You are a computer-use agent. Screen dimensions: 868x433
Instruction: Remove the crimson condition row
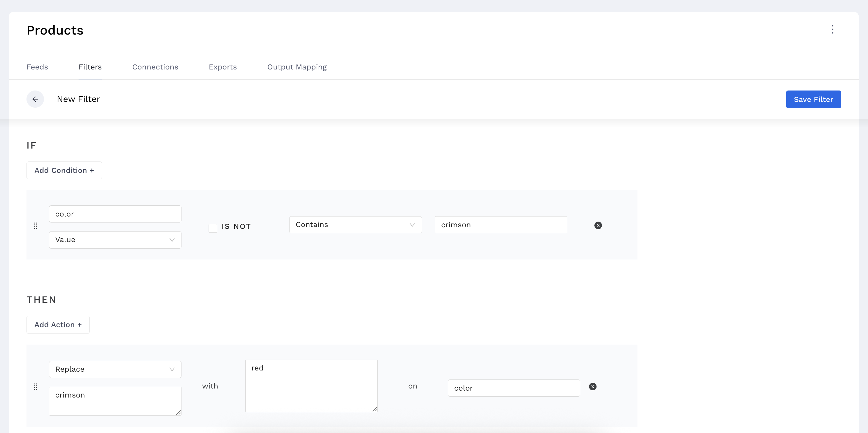[598, 225]
